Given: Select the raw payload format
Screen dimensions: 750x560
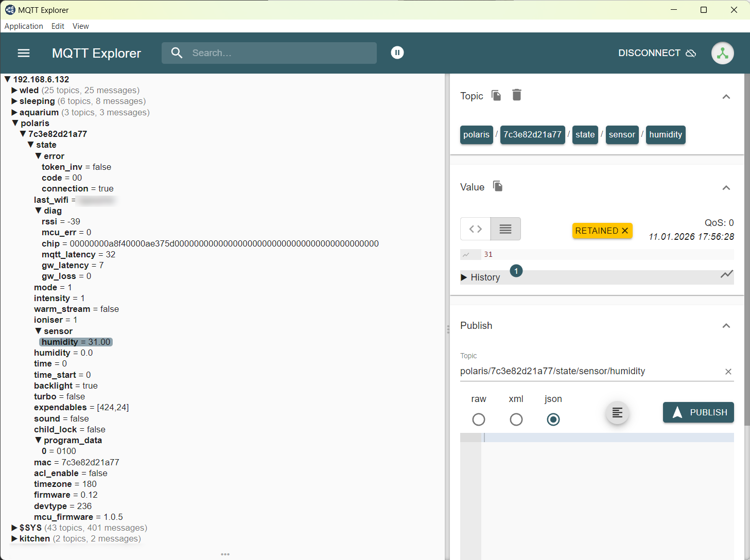Looking at the screenshot, I should pyautogui.click(x=479, y=419).
